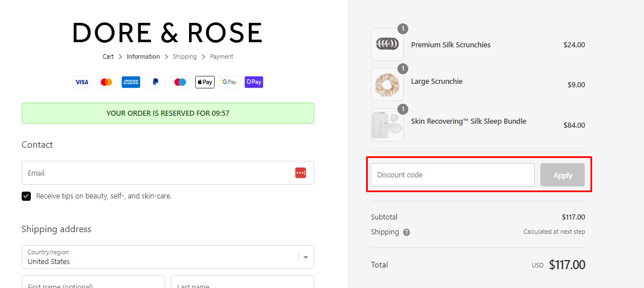Click the Skin Recovering Silk Sleep Bundle name

point(469,121)
